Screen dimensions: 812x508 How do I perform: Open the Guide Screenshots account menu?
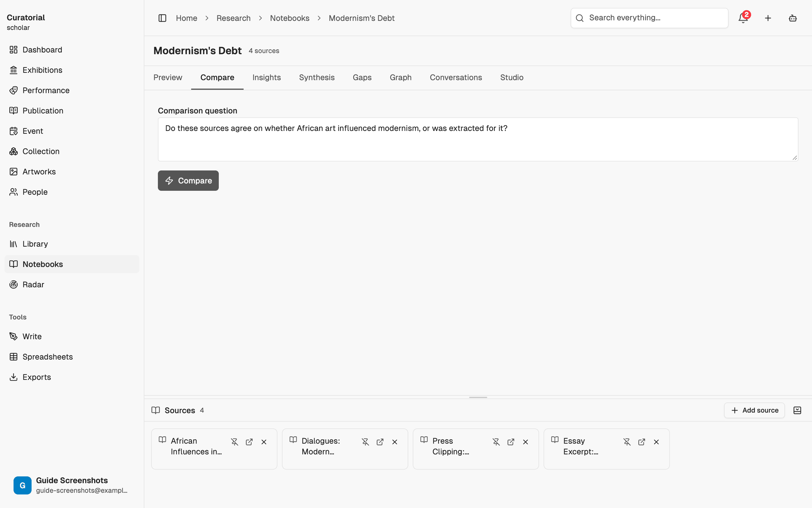coord(72,485)
